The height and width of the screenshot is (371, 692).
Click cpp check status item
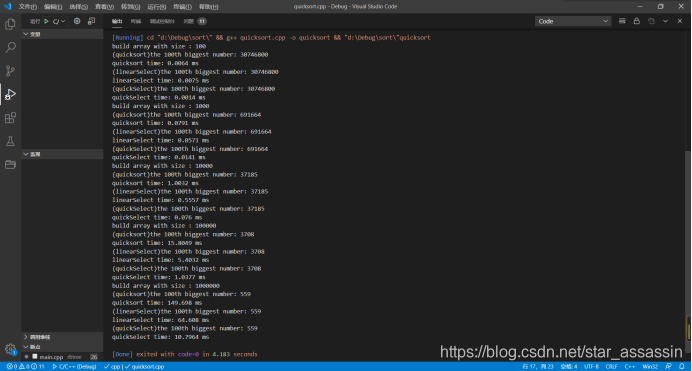coord(112,367)
